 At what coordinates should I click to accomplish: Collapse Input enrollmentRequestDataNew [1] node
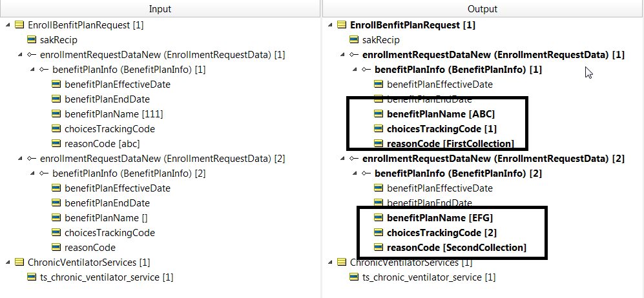(x=20, y=55)
